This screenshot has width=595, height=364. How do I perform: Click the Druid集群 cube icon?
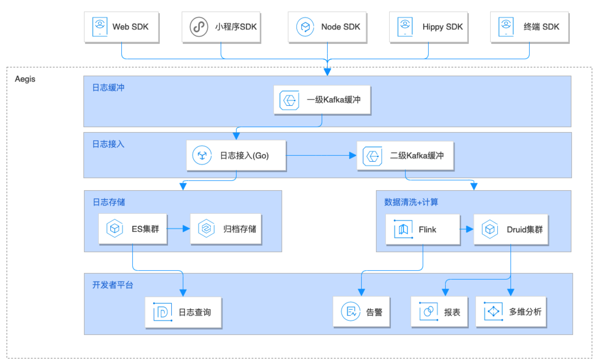[490, 229]
